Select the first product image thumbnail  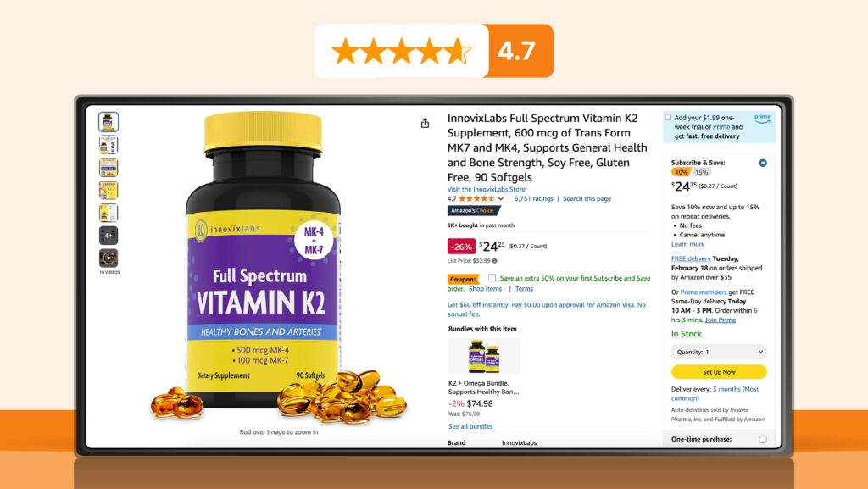point(108,122)
